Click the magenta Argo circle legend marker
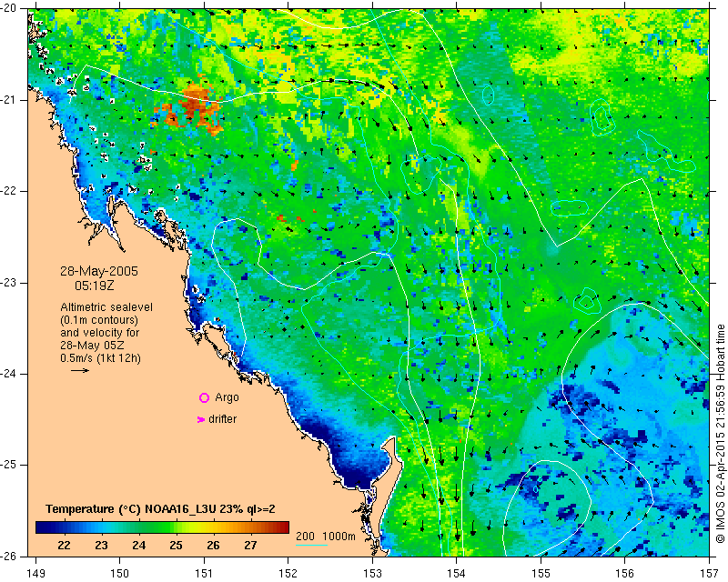Image resolution: width=728 pixels, height=582 pixels. [204, 397]
